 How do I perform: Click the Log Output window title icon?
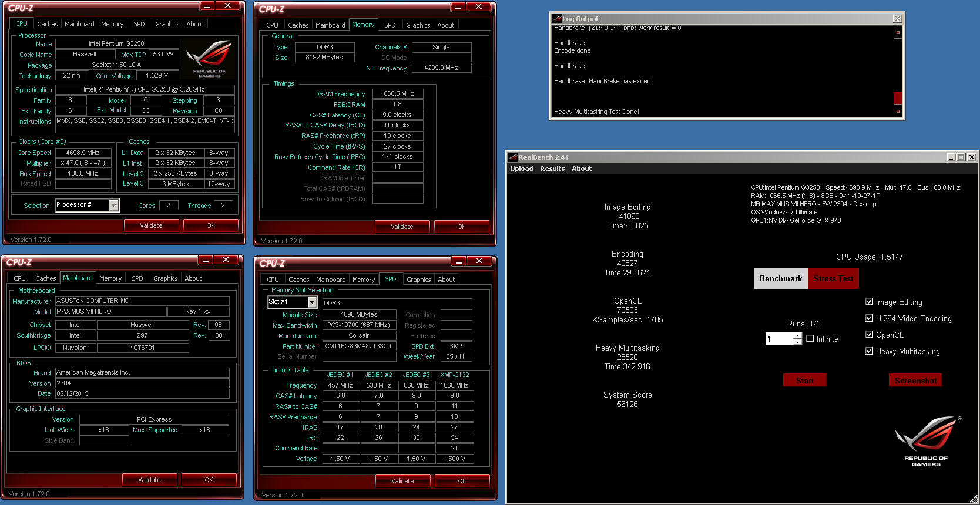(556, 19)
